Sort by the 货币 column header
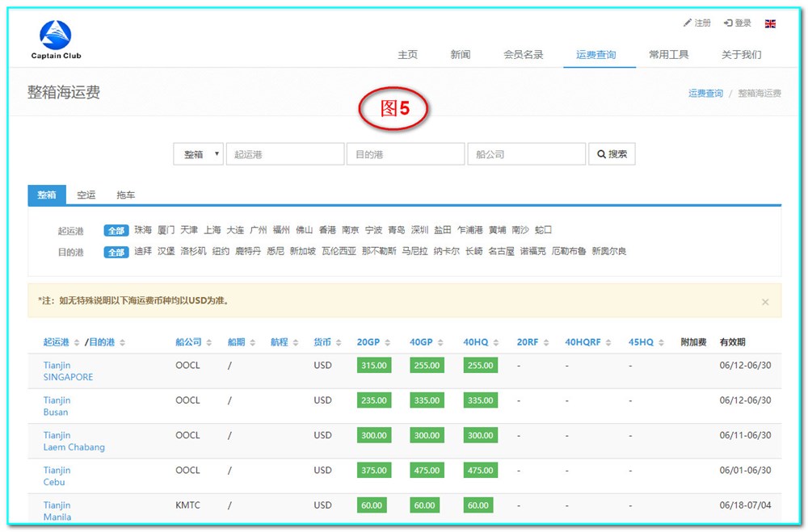 [x=322, y=342]
